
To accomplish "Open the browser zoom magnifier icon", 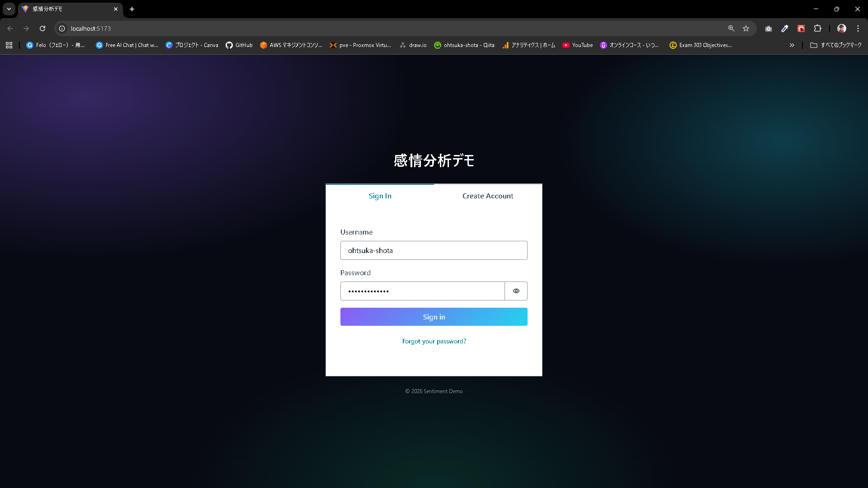I will click(x=731, y=28).
